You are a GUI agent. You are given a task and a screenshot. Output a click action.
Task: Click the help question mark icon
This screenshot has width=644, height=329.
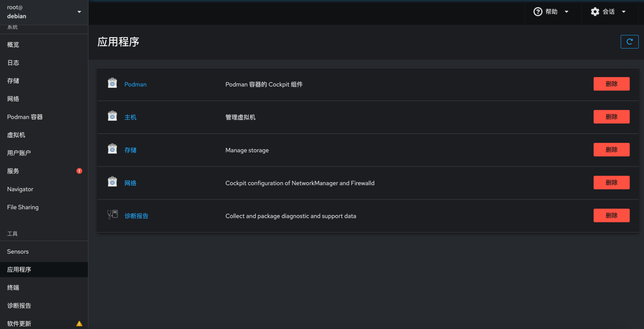pyautogui.click(x=538, y=12)
